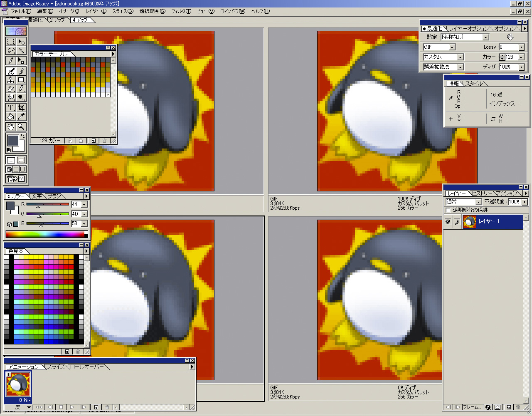532x416 pixels.
Task: Click the foreground color swatch in toolbox
Action: coord(12,140)
